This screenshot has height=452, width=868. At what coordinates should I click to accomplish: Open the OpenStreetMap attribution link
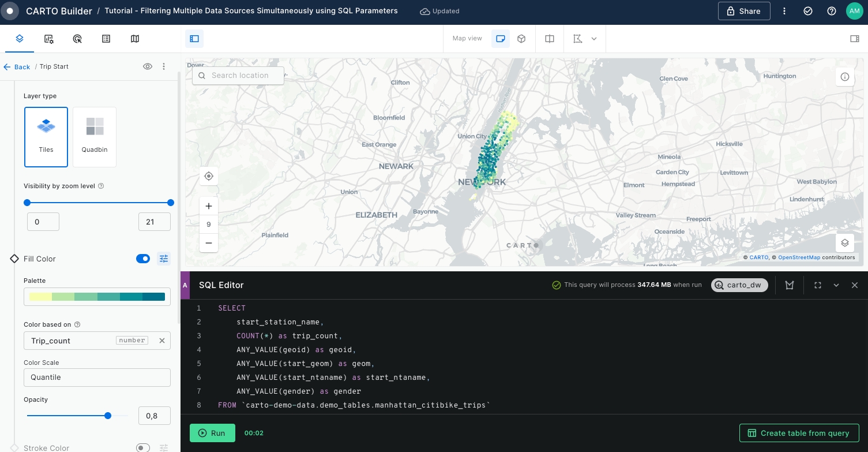(799, 257)
